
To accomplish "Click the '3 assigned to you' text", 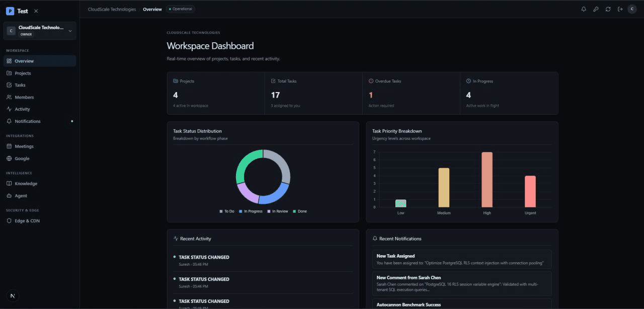I will (x=286, y=106).
